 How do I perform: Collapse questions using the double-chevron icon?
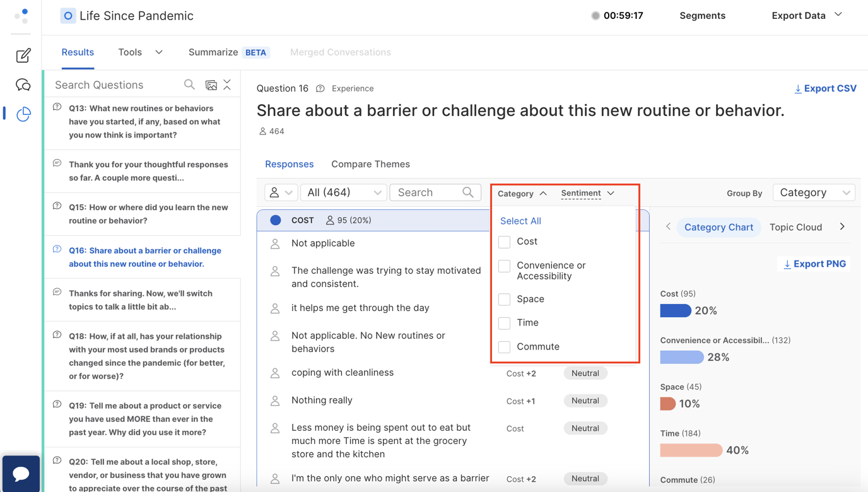(226, 84)
